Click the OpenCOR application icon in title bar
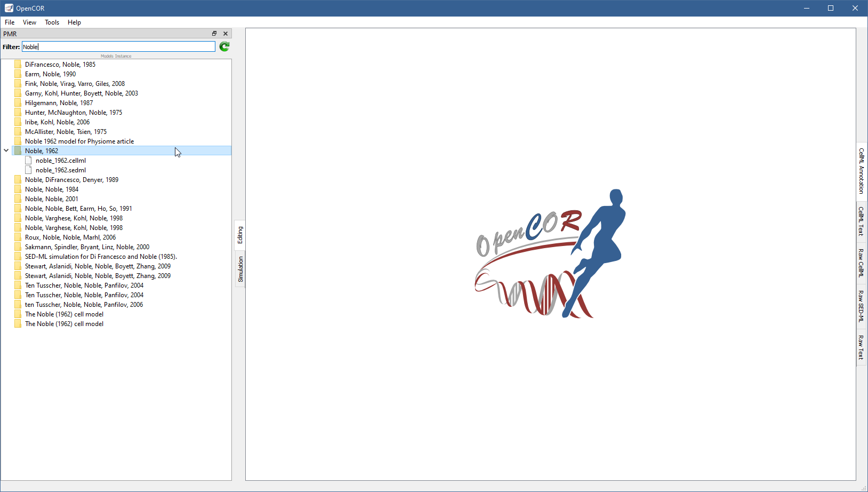868x492 pixels. click(x=9, y=8)
